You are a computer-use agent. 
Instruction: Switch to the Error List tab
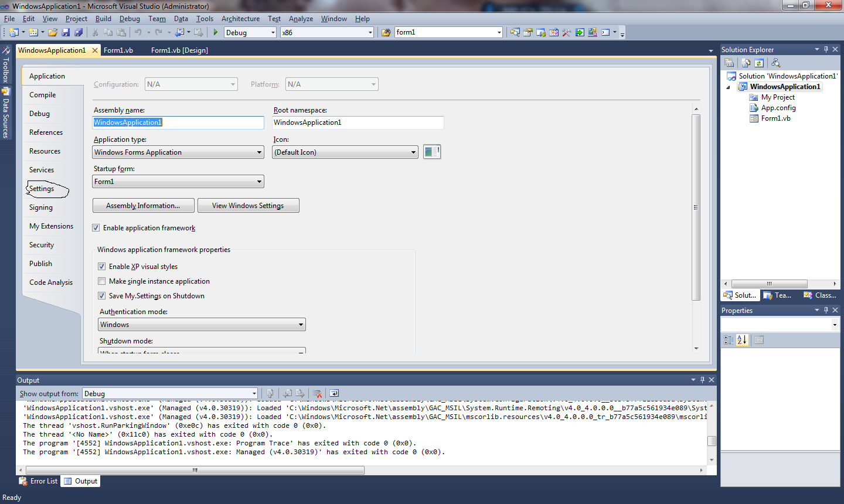coord(38,481)
